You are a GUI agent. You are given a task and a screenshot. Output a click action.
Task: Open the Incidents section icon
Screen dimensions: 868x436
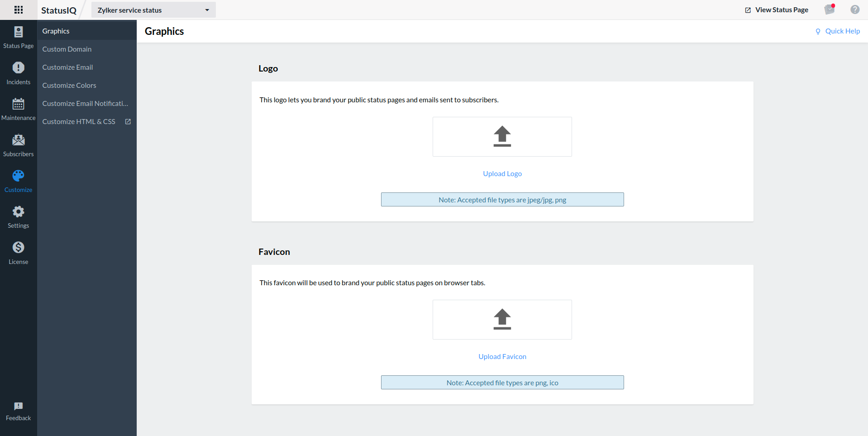coord(19,68)
